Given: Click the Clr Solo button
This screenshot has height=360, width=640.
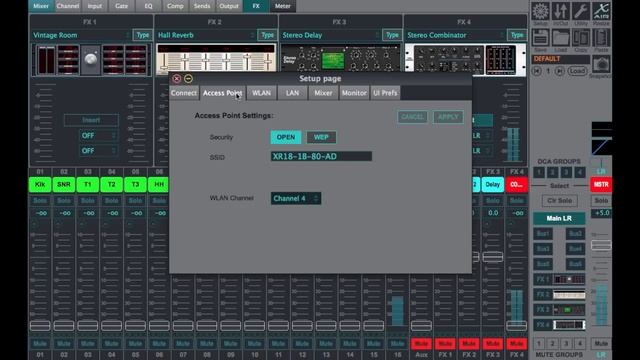Looking at the screenshot, I should 559,200.
